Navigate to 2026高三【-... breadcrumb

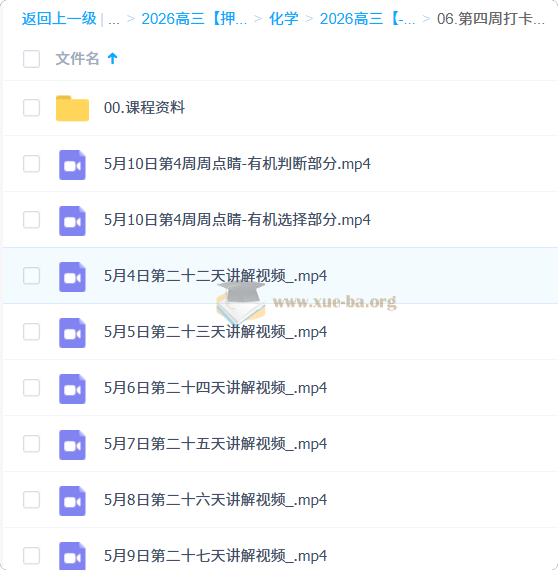point(368,19)
